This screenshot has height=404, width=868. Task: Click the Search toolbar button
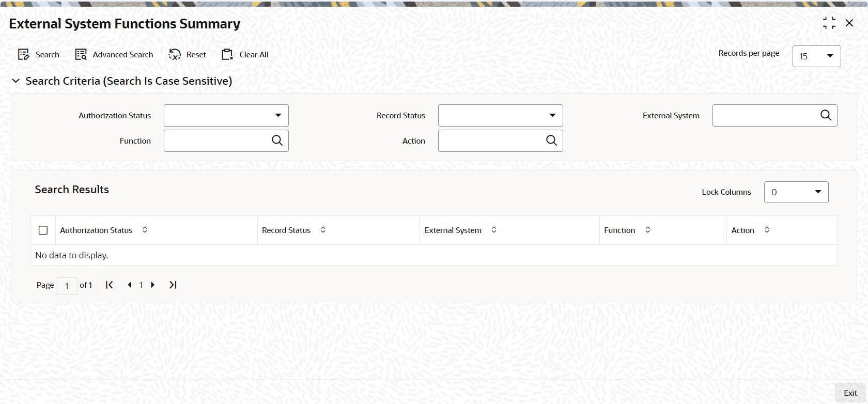39,55
